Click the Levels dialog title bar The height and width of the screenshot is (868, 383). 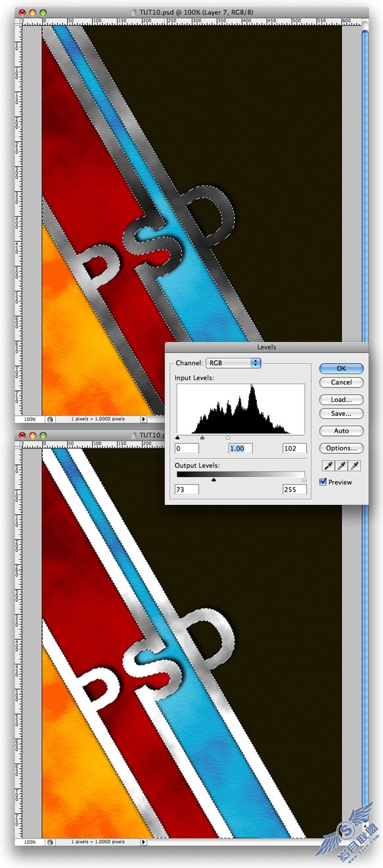pos(266,347)
